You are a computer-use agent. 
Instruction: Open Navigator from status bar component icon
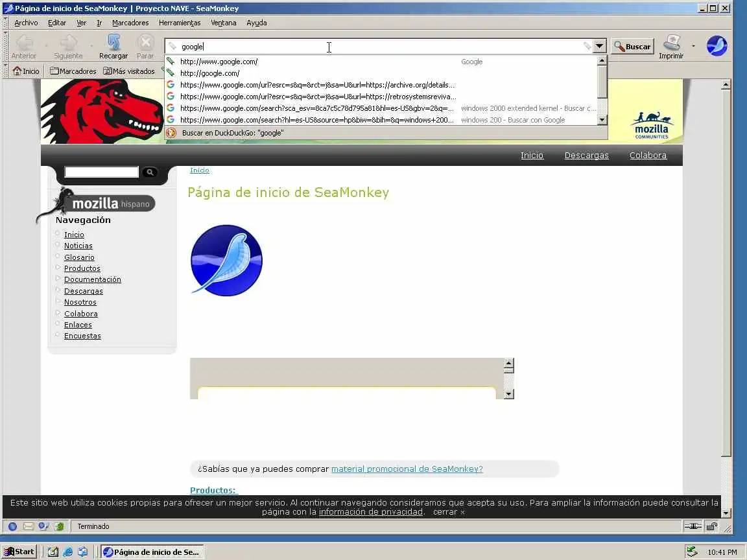(x=13, y=526)
